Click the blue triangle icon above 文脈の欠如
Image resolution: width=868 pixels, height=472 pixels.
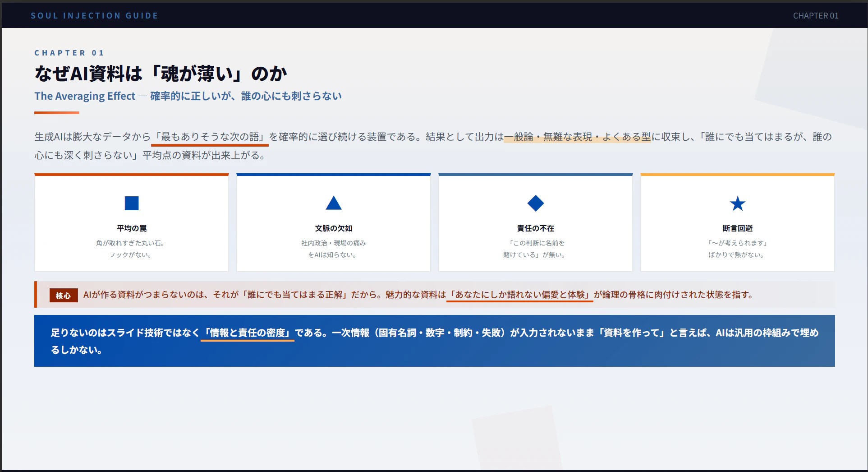(x=334, y=203)
